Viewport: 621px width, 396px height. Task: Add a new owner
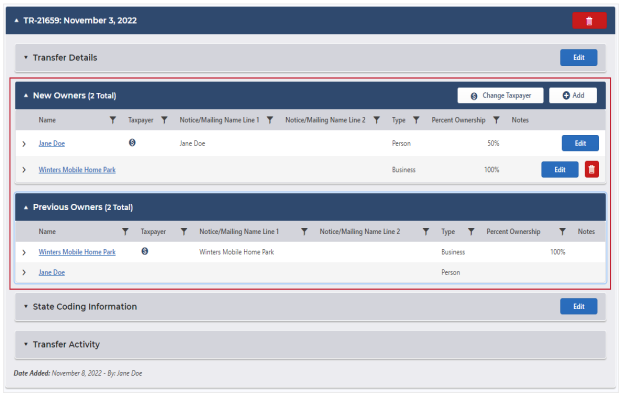(x=573, y=95)
